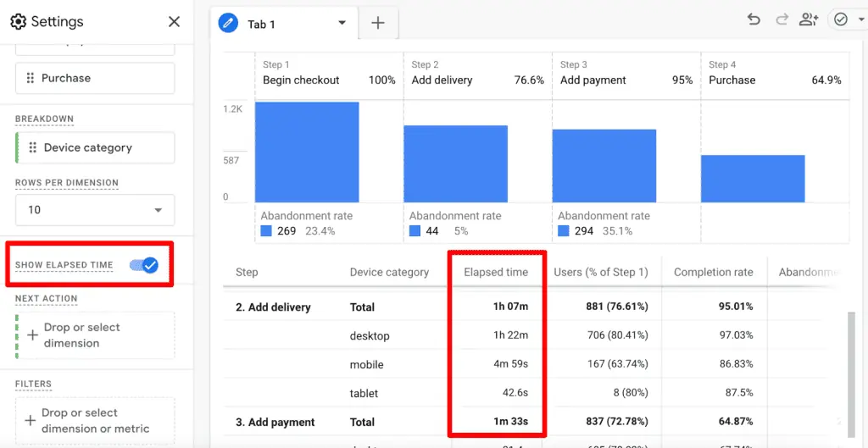Viewport: 868px width, 448px height.
Task: Click the checkmark status icon
Action: coord(840,20)
